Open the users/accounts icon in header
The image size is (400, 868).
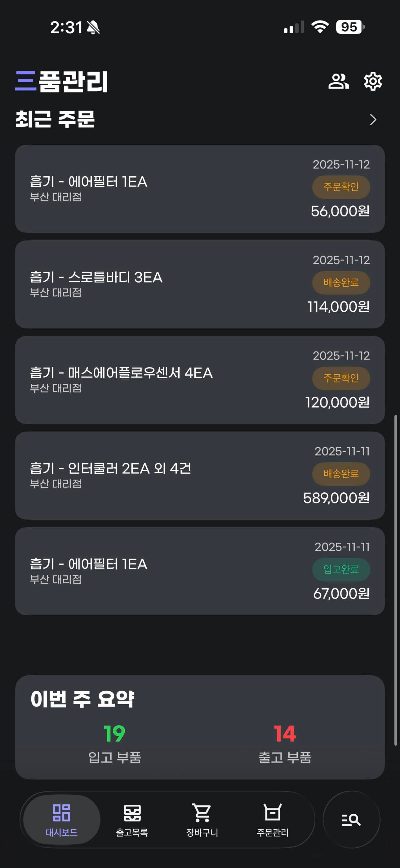pyautogui.click(x=338, y=81)
